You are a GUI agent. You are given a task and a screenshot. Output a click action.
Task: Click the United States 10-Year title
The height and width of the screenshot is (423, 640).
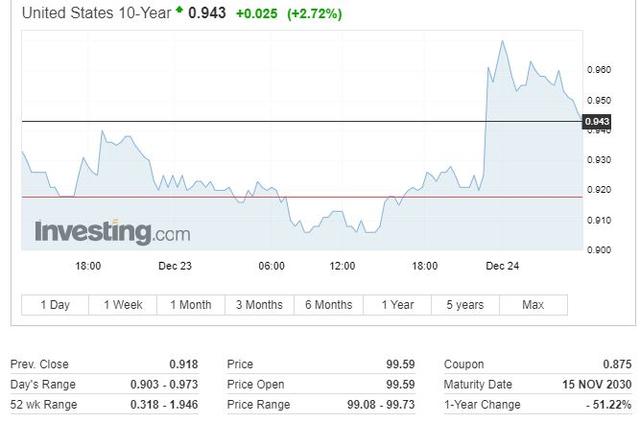pyautogui.click(x=95, y=13)
